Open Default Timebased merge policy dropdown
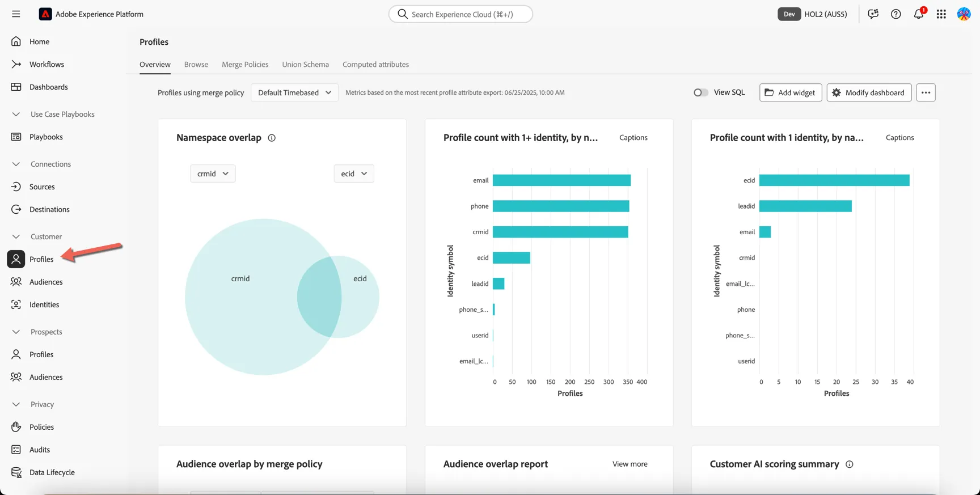The image size is (980, 495). click(x=294, y=92)
